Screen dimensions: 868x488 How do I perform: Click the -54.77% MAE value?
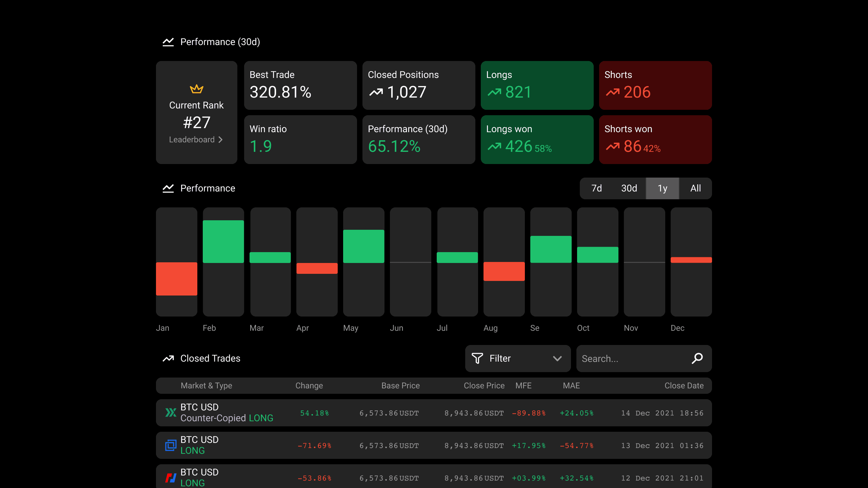click(x=577, y=446)
